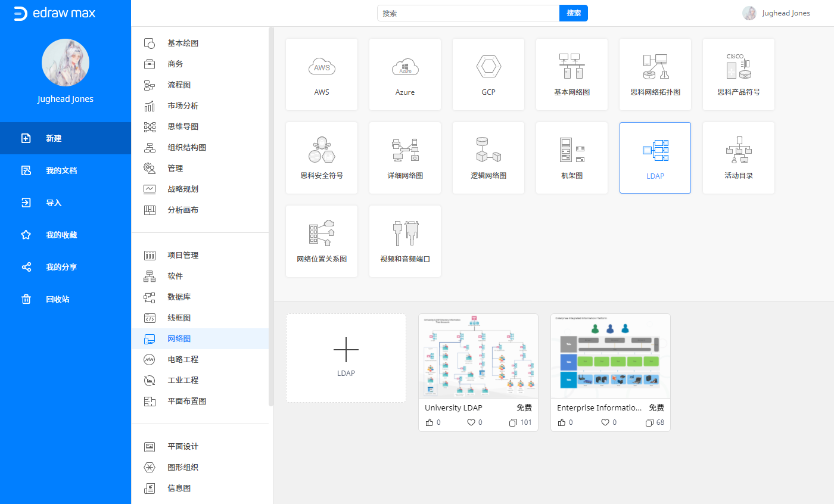Choose the selected LDAP diagram type tile
Screen dimensions: 834x504
(x=655, y=158)
